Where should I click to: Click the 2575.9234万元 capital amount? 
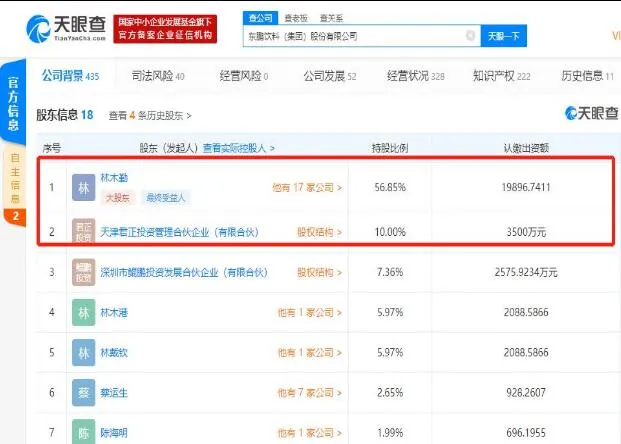[x=526, y=272]
